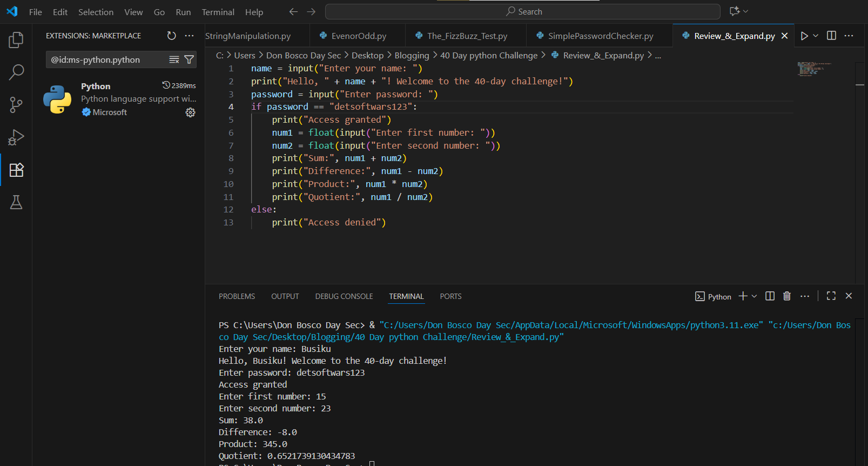
Task: Open the Explorer view in activity bar
Action: coord(16,40)
